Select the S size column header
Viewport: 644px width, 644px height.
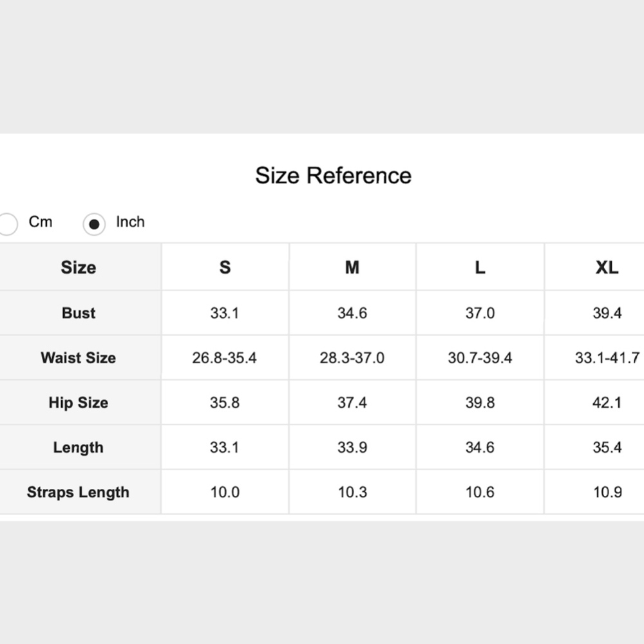pos(225,267)
